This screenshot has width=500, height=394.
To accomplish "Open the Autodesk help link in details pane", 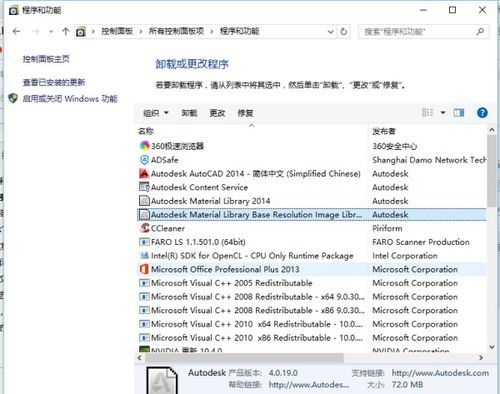I will point(309,384).
